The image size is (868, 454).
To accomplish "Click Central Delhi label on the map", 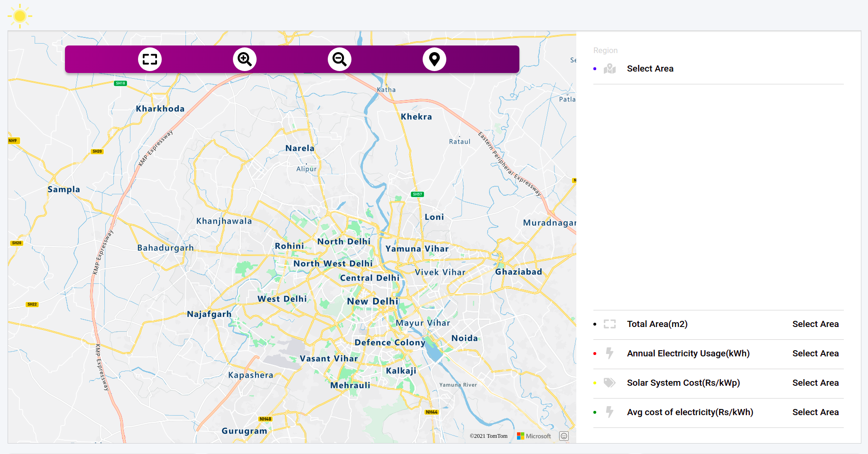I will pos(369,278).
